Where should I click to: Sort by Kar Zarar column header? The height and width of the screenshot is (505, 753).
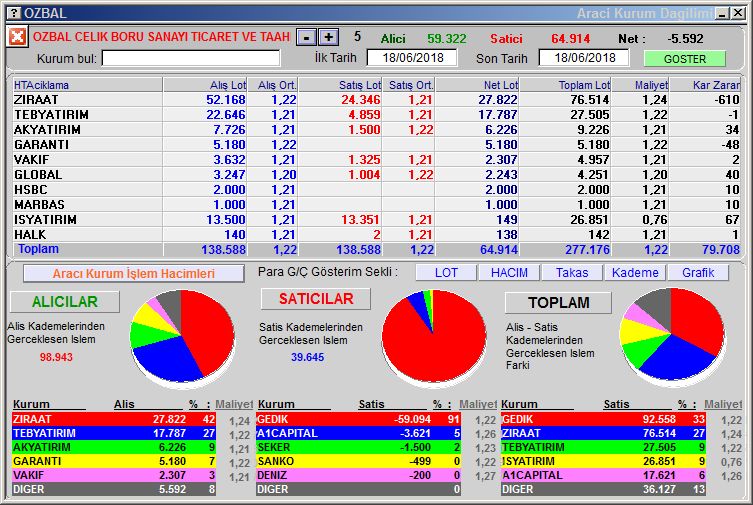(705, 85)
